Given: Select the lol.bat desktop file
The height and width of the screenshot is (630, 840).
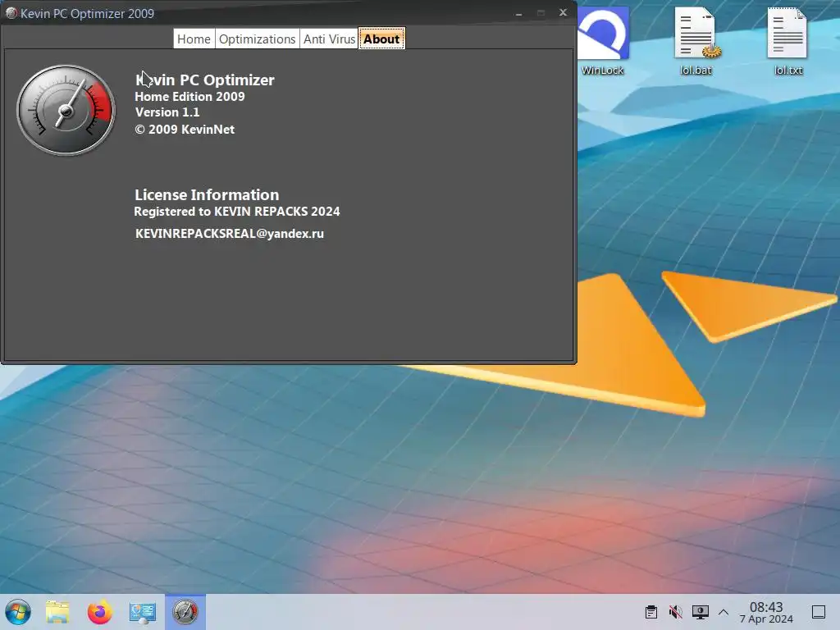Looking at the screenshot, I should (x=696, y=41).
